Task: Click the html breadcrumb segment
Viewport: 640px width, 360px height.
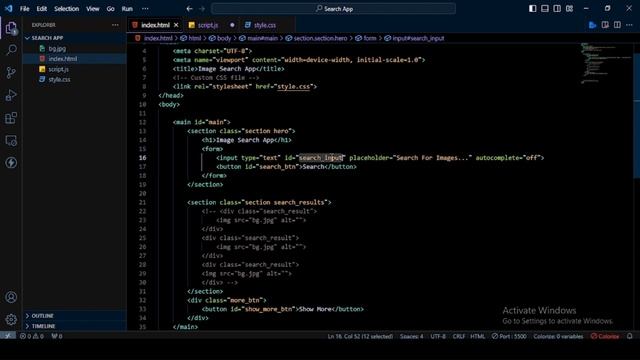Action: point(191,38)
